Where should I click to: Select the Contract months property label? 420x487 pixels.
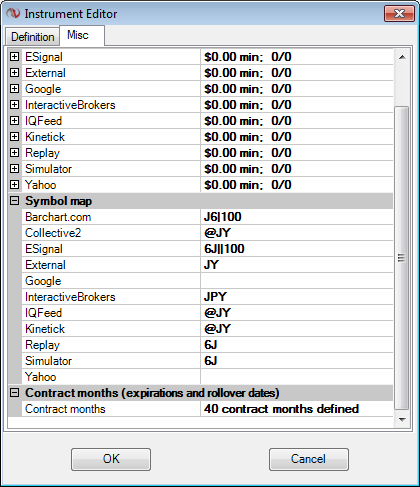(x=65, y=409)
